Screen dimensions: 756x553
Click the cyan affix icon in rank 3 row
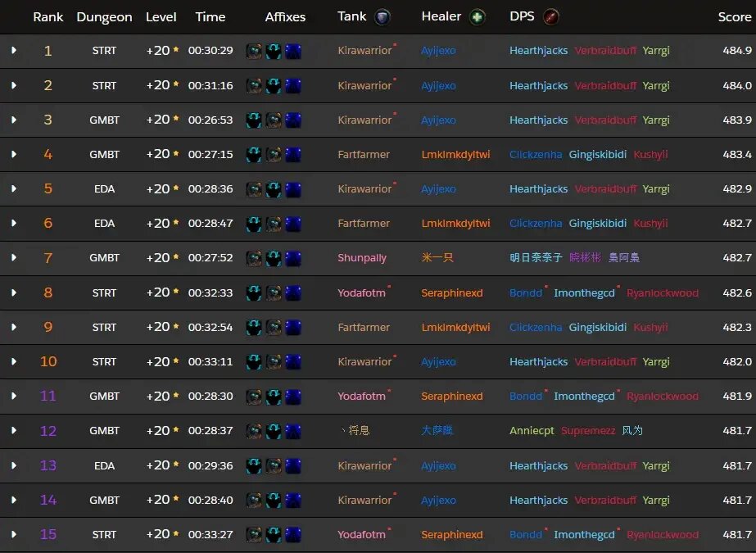254,120
